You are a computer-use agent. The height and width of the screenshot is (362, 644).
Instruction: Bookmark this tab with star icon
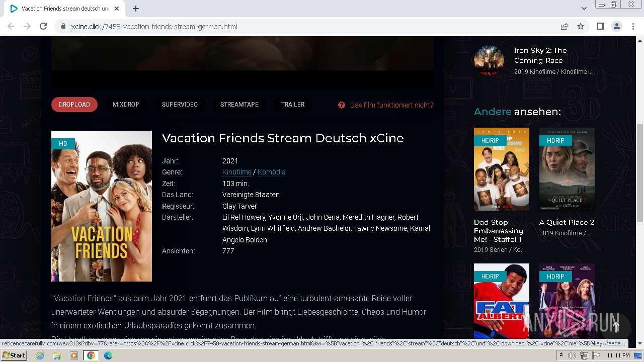581,27
